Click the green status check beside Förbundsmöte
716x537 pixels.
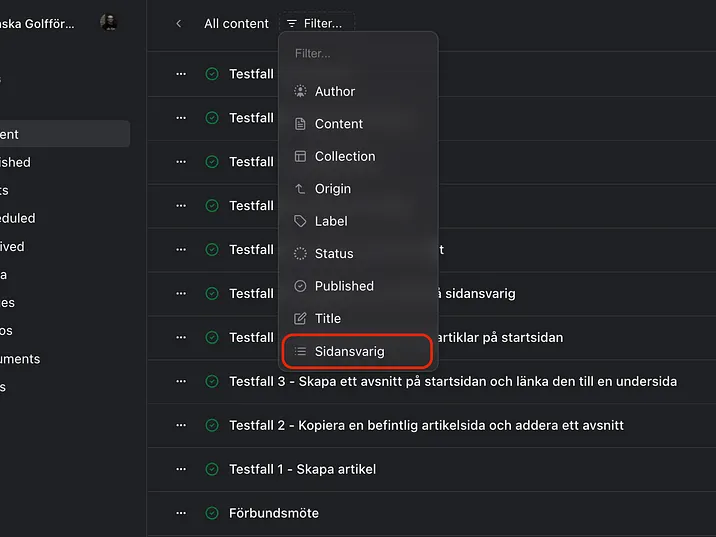tap(212, 513)
